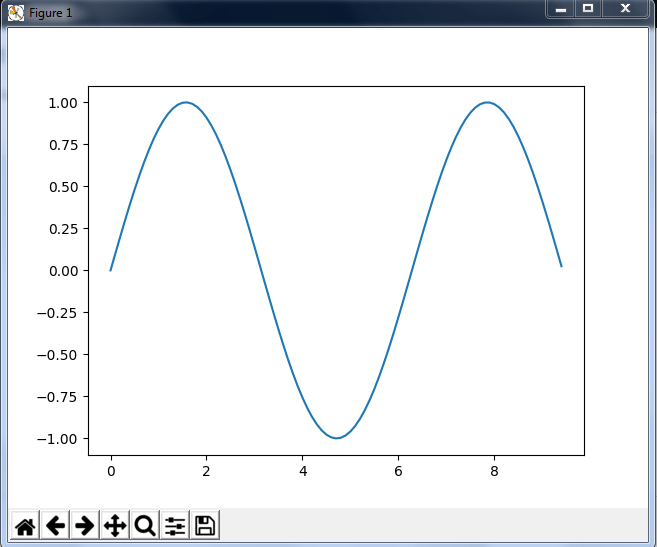Maximize the Figure 1 window
The height and width of the screenshot is (547, 657).
coord(588,9)
